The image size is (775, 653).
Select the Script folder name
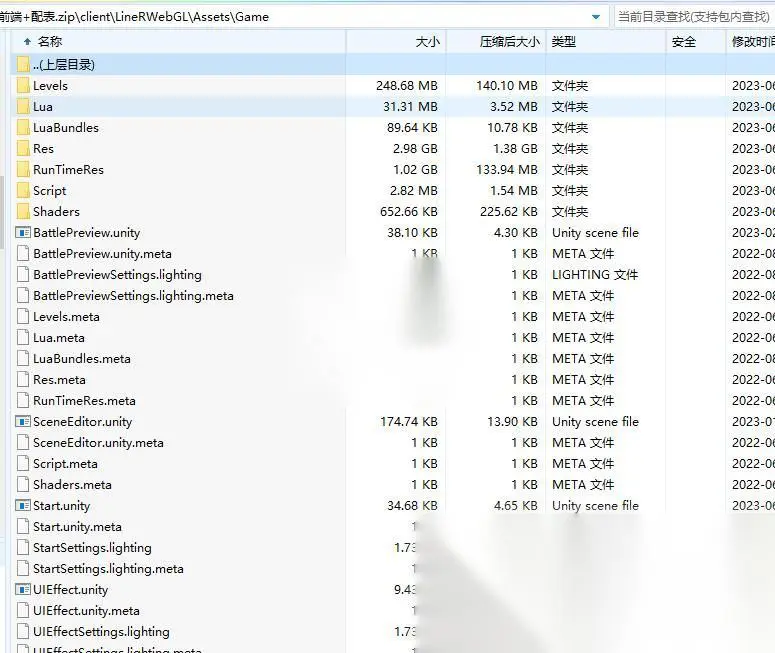tap(49, 191)
